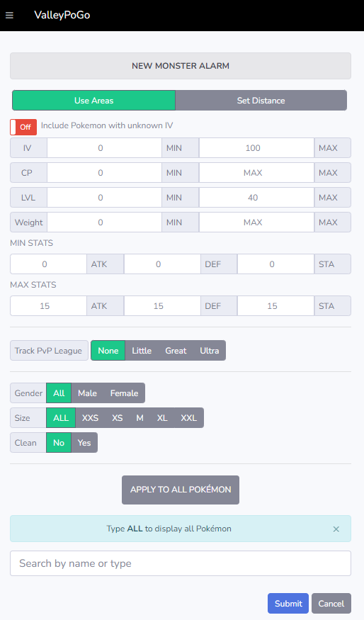This screenshot has width=364, height=620.
Task: Set Gender filter to Female
Action: (x=124, y=393)
